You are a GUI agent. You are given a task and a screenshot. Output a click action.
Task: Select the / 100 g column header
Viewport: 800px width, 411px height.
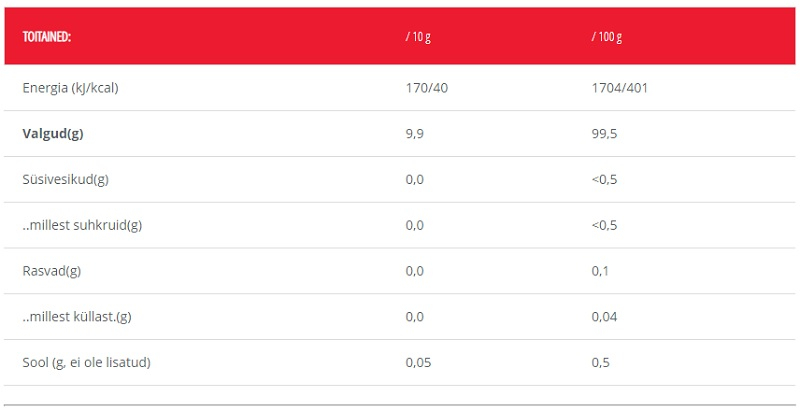point(607,37)
